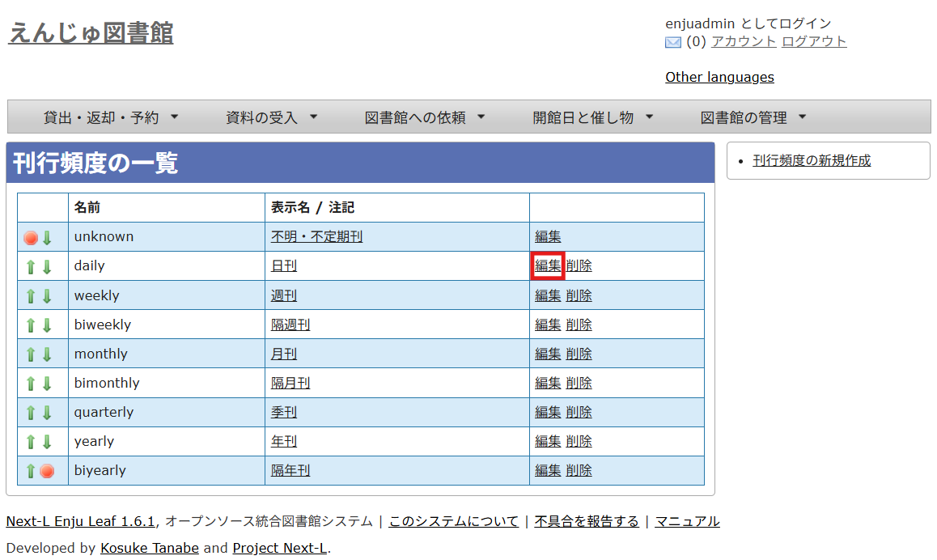This screenshot has height=560, width=937.
Task: Move the weekly row down
Action: 47,296
